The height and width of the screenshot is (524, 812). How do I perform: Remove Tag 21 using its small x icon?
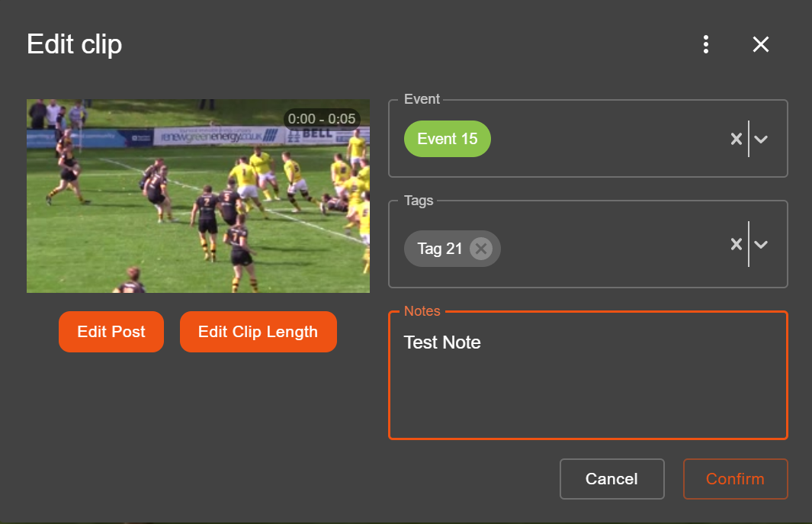pyautogui.click(x=481, y=248)
